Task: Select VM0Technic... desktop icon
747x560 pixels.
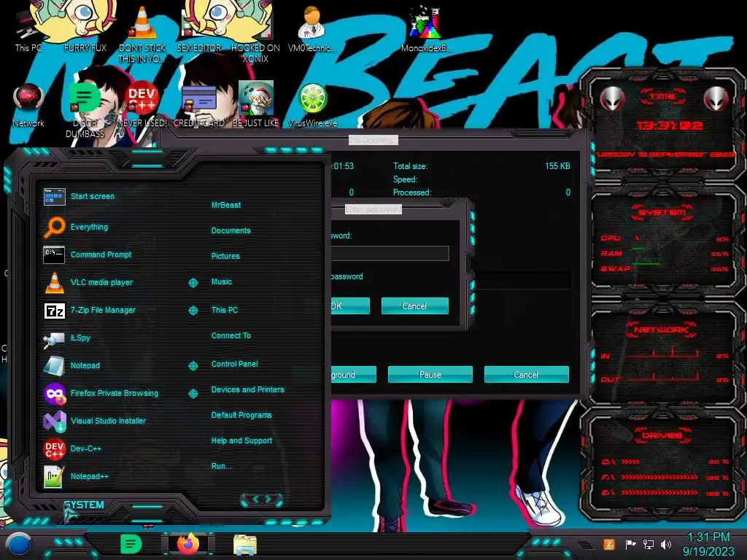Action: click(312, 28)
